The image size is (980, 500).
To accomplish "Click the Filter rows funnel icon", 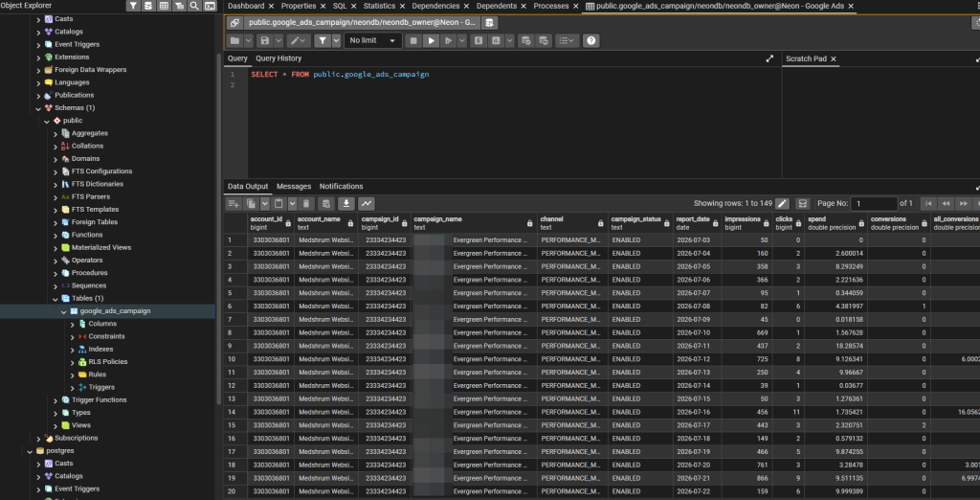I will (323, 40).
